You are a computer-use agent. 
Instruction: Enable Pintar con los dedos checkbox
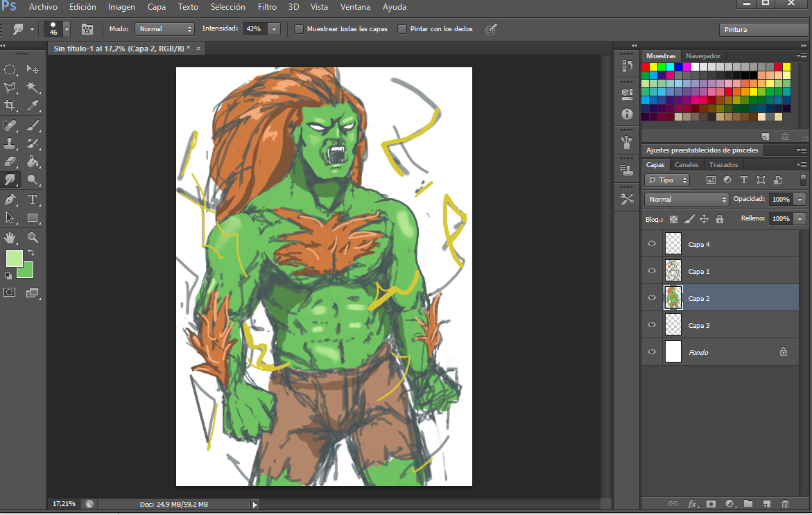point(402,29)
